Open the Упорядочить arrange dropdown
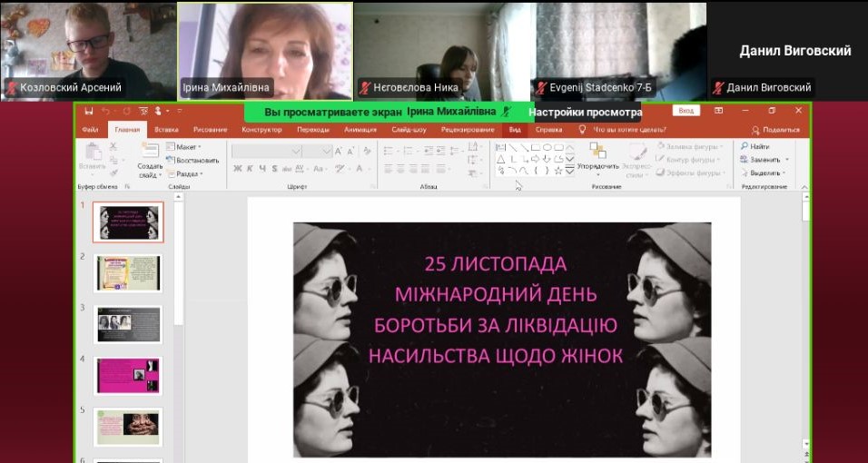This screenshot has height=463, width=868. click(x=597, y=160)
